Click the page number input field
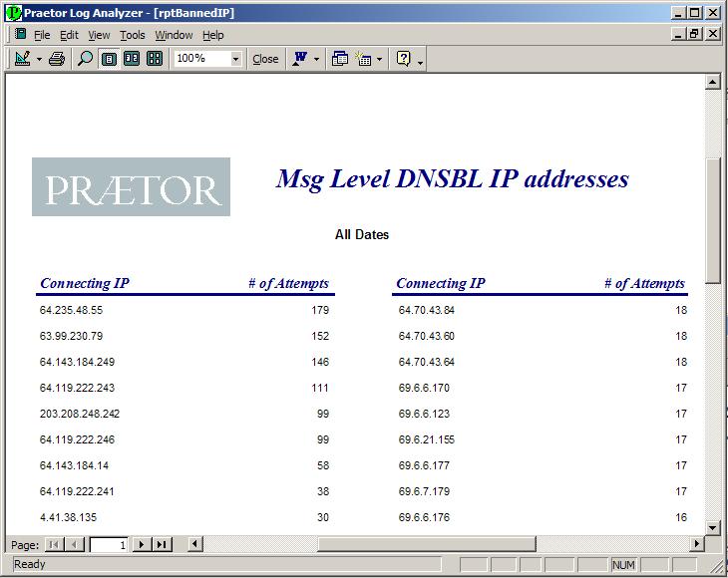728x578 pixels. click(108, 544)
